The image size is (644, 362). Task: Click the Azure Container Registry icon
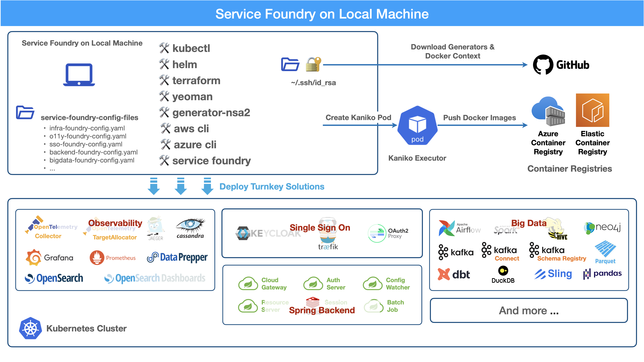click(548, 111)
